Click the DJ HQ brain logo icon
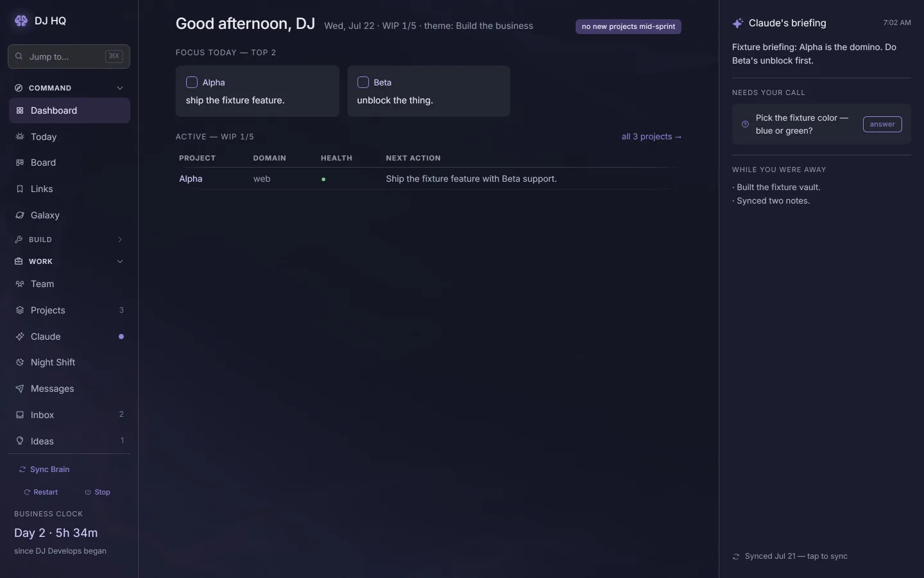 [x=21, y=21]
